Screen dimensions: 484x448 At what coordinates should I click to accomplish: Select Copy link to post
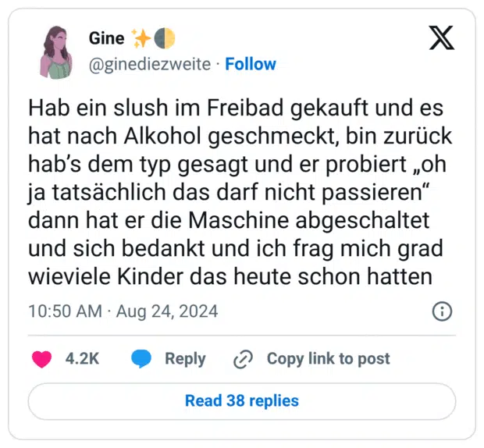point(328,359)
